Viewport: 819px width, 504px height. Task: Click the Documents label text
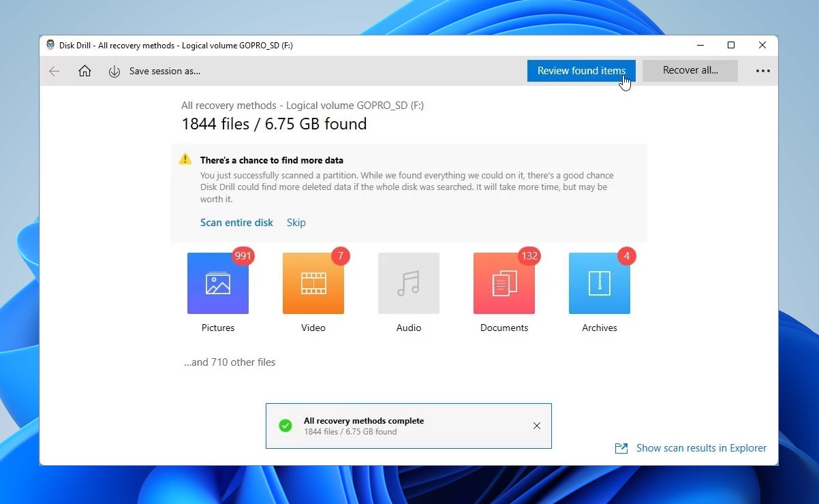504,328
